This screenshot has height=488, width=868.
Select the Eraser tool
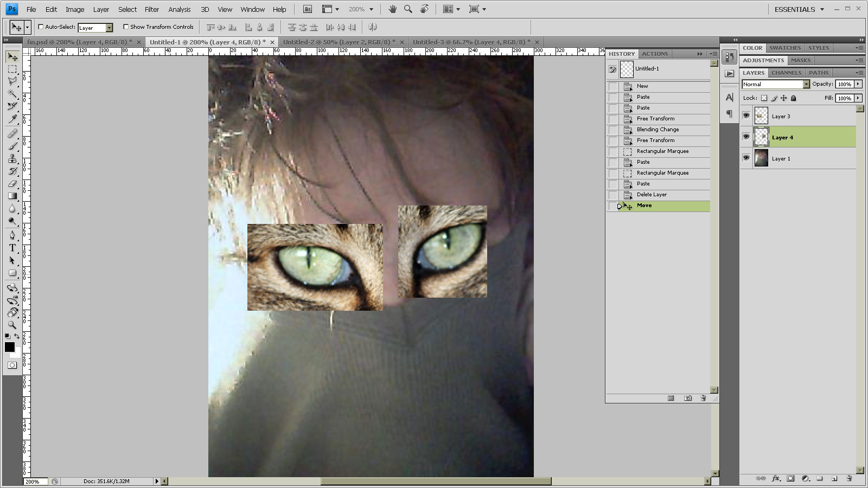tap(12, 183)
